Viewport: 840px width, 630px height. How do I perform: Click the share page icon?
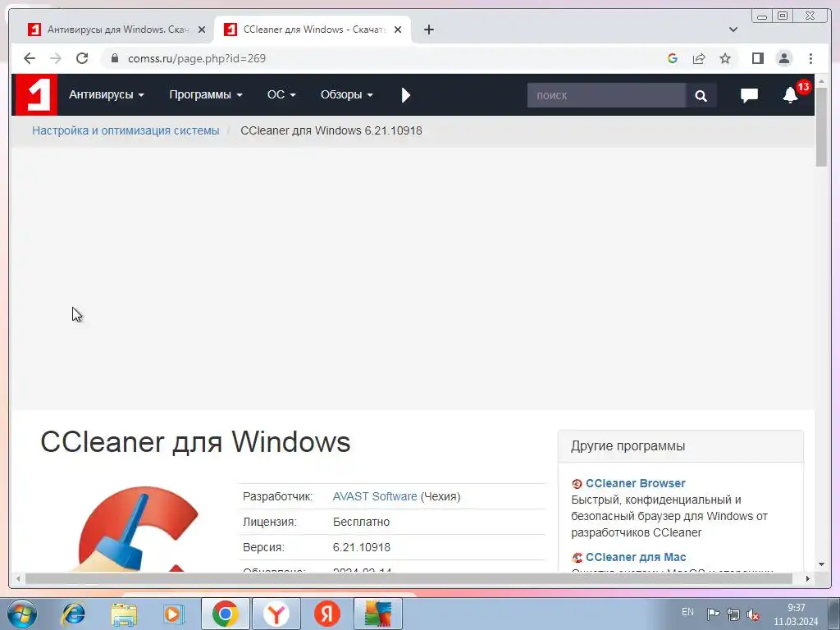click(x=699, y=58)
